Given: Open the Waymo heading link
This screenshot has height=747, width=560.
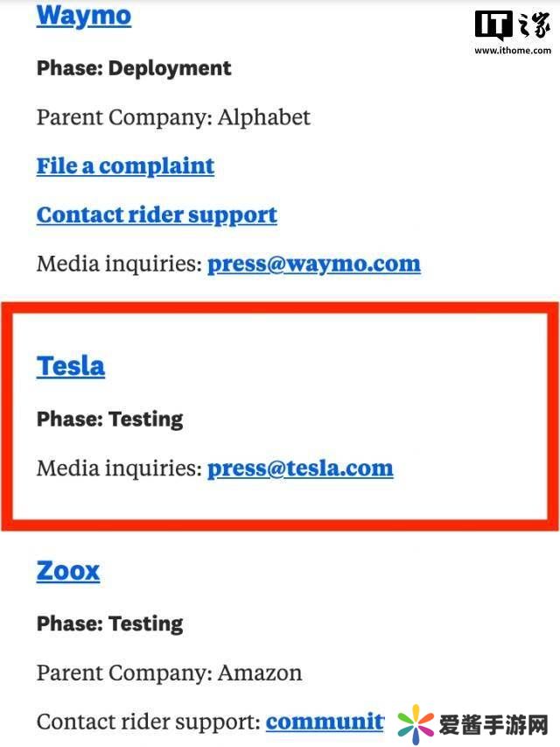Looking at the screenshot, I should tap(84, 16).
